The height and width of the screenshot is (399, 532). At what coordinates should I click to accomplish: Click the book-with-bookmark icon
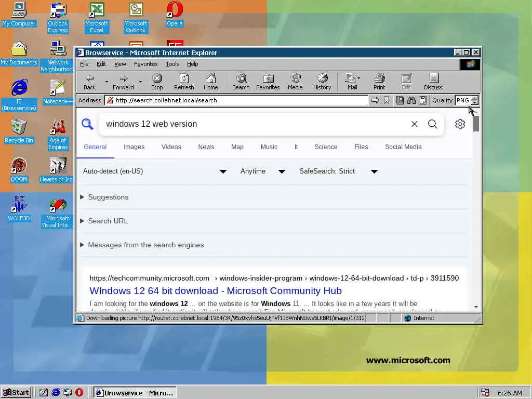tap(400, 100)
